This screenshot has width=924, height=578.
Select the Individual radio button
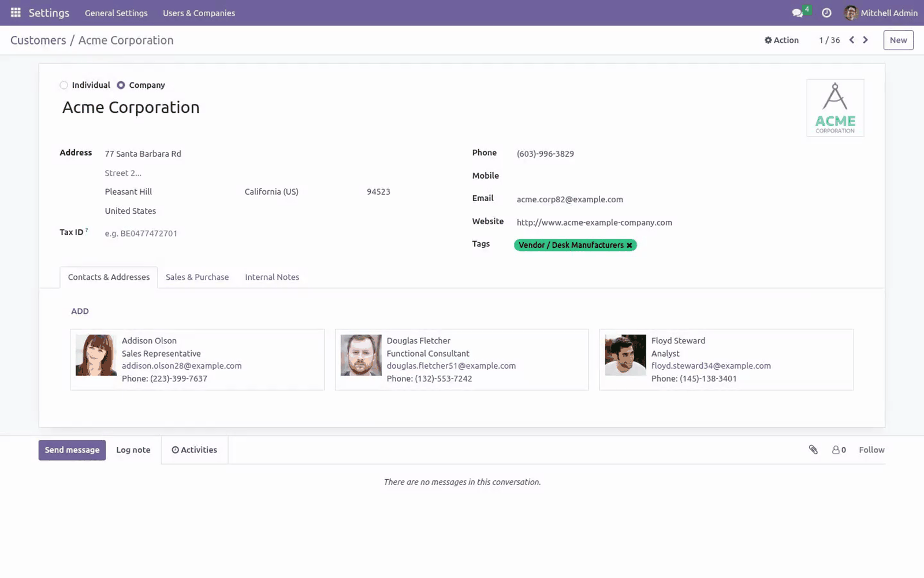(64, 85)
